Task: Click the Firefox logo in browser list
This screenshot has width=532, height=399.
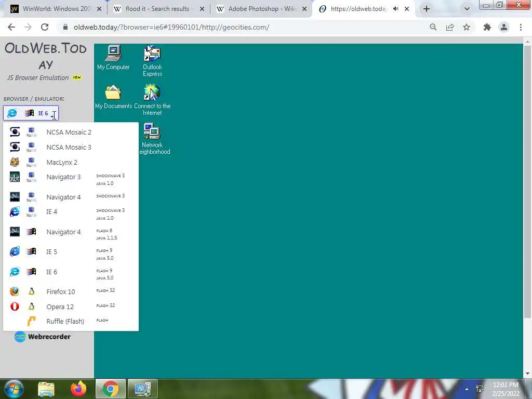Action: point(15,291)
